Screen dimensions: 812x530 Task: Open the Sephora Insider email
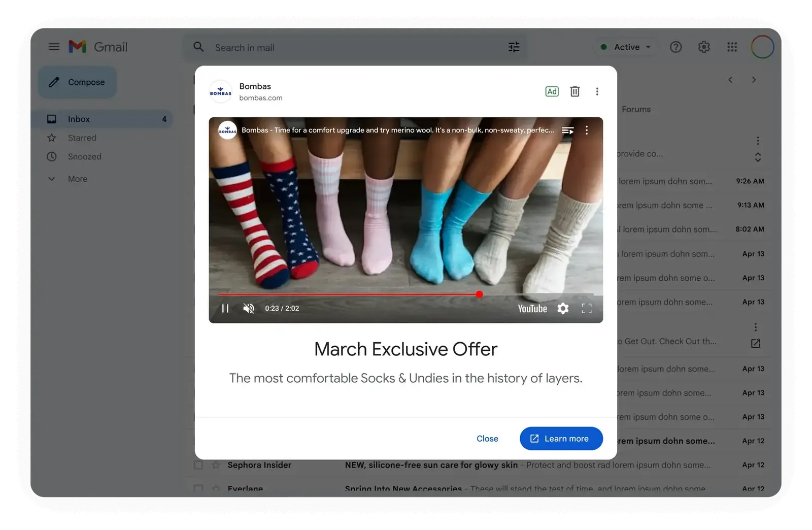click(x=480, y=465)
